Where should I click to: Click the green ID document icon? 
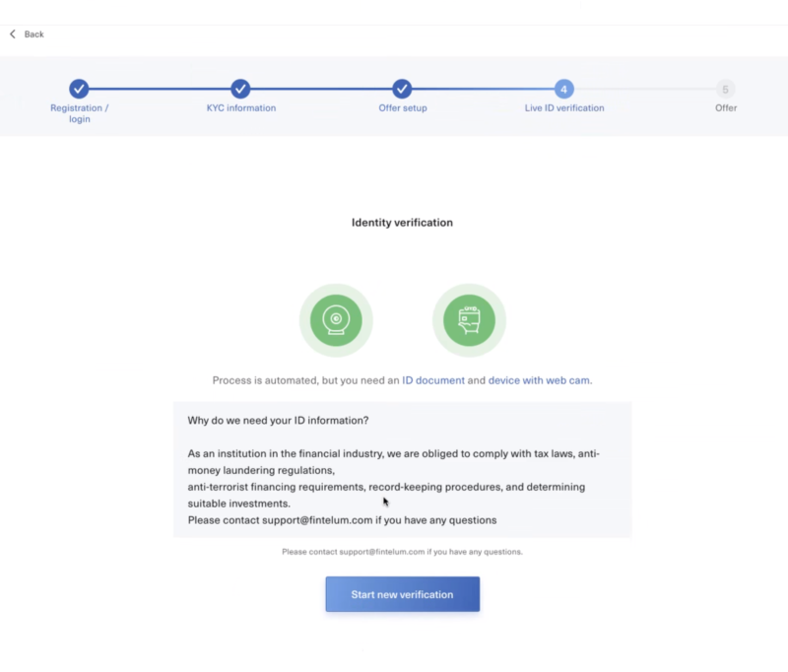[470, 320]
